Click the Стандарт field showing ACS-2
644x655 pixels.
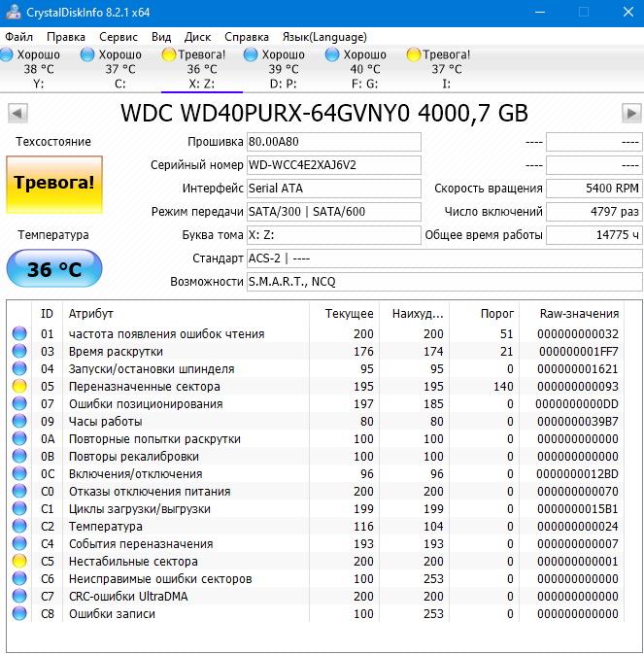click(444, 259)
